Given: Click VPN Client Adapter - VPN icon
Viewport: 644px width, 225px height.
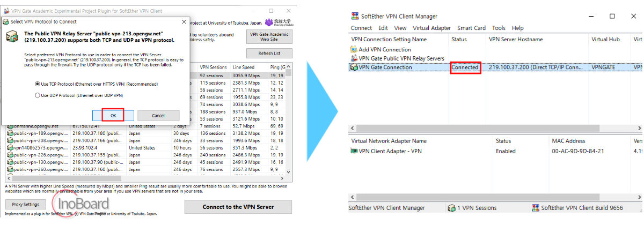Looking at the screenshot, I should tap(354, 151).
